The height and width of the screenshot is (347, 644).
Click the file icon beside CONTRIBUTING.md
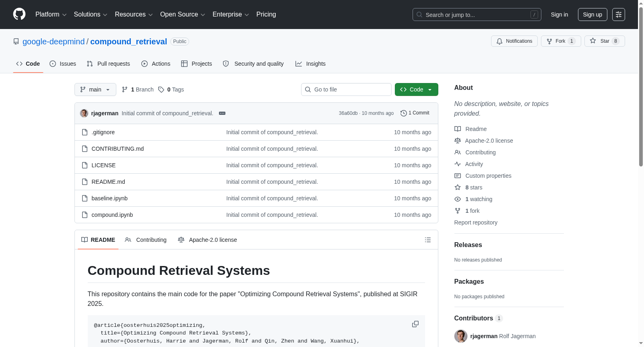point(85,149)
